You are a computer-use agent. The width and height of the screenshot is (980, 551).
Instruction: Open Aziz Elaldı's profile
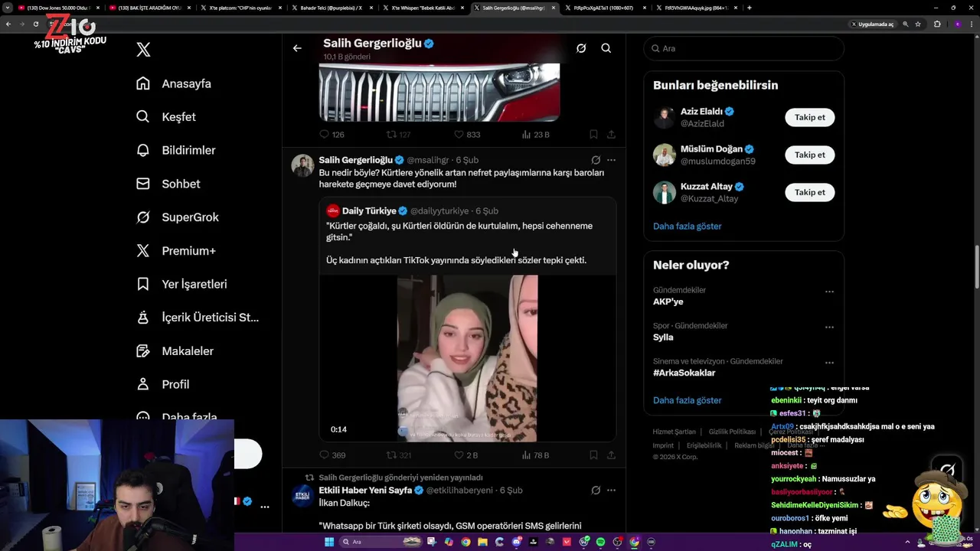[x=701, y=112]
